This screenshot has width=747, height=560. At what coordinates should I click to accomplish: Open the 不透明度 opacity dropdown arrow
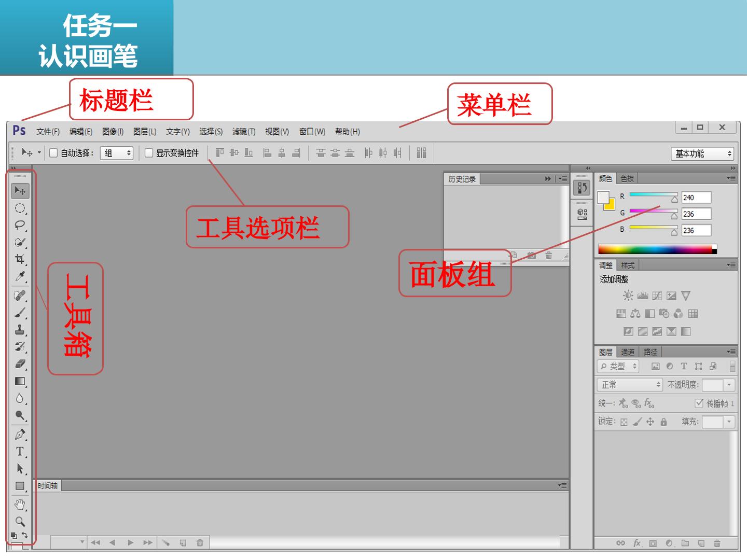(x=729, y=385)
